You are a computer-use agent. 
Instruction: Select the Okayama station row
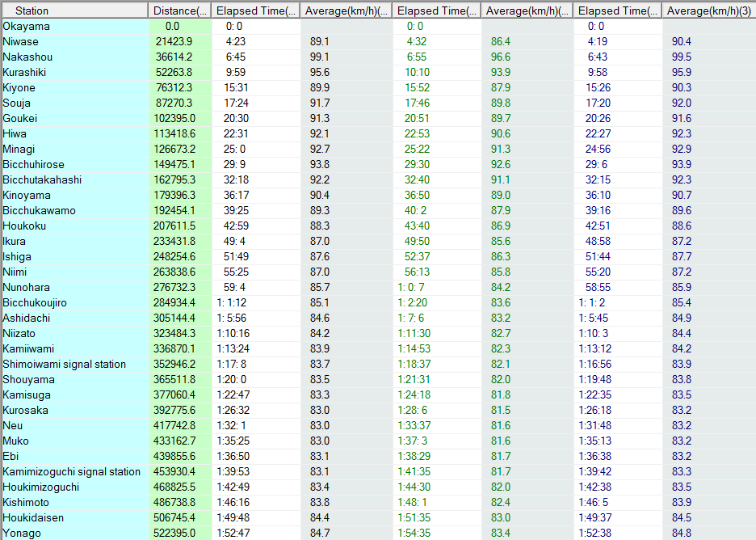click(378, 26)
